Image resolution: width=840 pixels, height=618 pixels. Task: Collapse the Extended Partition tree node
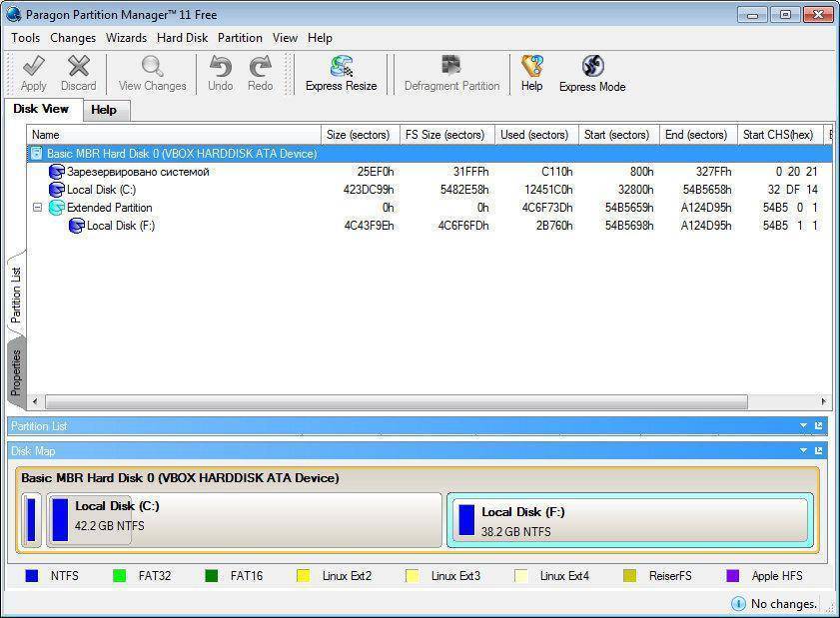pos(37,208)
